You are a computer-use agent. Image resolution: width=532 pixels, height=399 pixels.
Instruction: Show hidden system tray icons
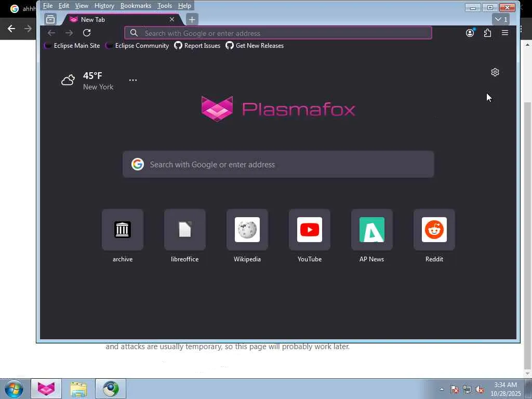pyautogui.click(x=442, y=389)
